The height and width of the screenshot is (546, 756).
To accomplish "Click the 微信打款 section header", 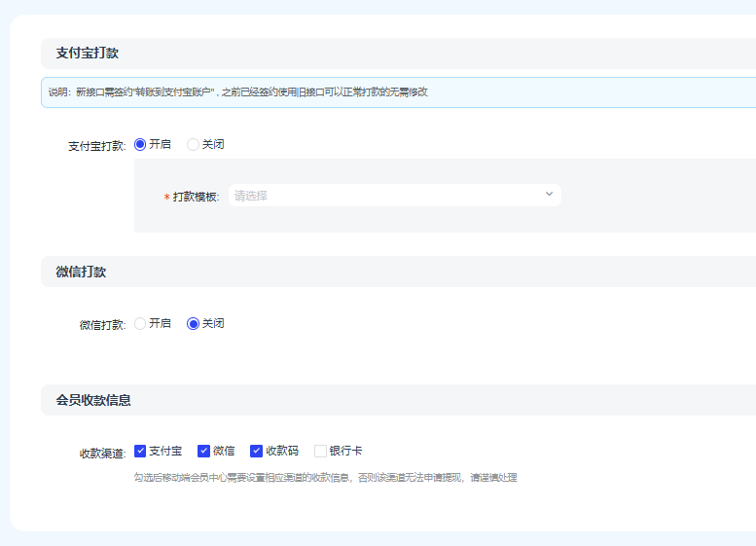I will click(81, 272).
